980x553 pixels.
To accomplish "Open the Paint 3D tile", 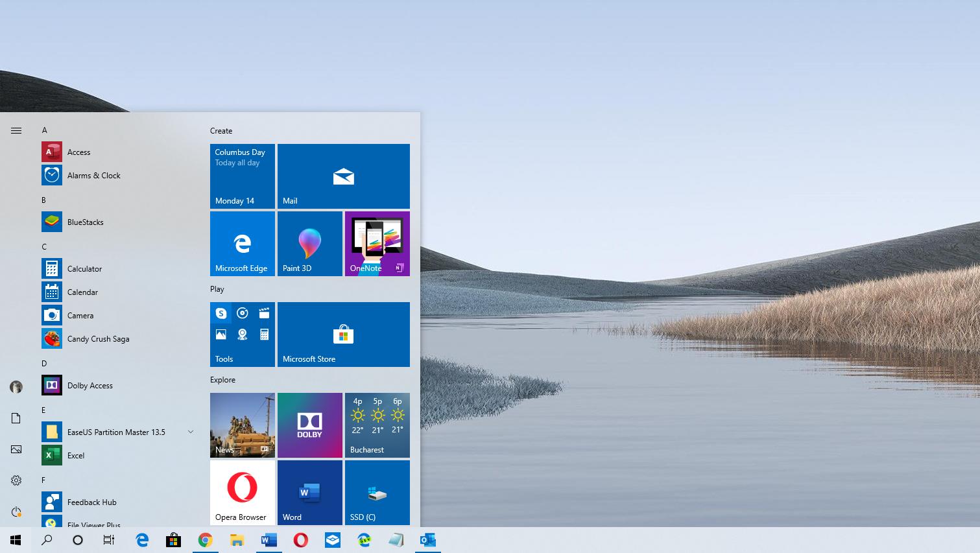I will (310, 244).
